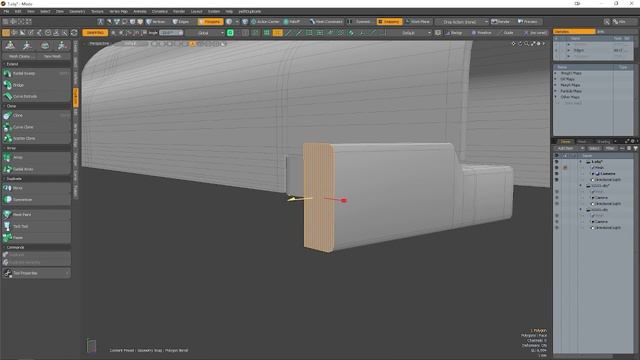Open the Layout menu

tap(197, 11)
